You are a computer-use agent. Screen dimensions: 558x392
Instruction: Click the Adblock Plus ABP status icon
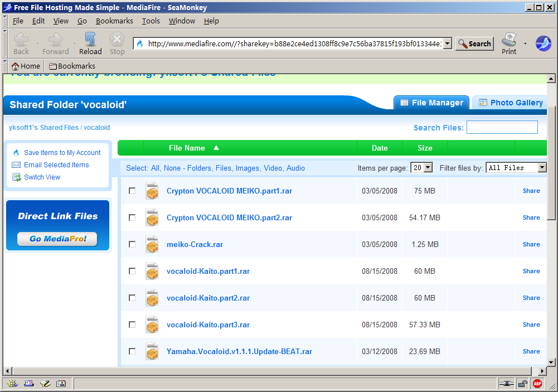click(537, 384)
